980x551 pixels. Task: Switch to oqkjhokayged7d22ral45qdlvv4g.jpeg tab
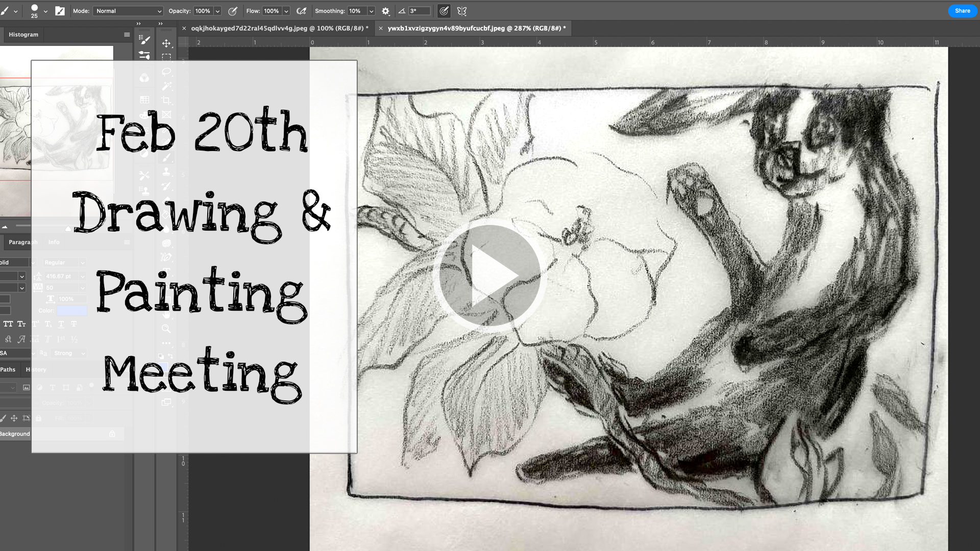[280, 29]
